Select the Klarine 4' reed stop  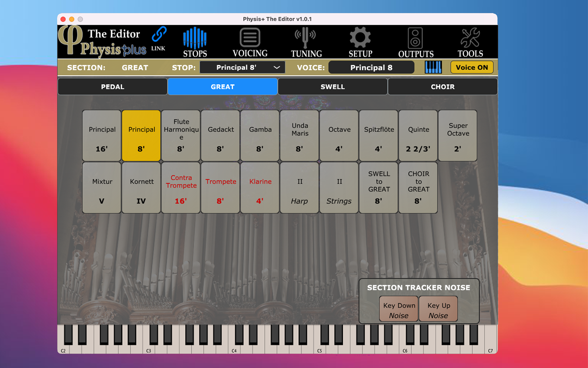point(260,188)
